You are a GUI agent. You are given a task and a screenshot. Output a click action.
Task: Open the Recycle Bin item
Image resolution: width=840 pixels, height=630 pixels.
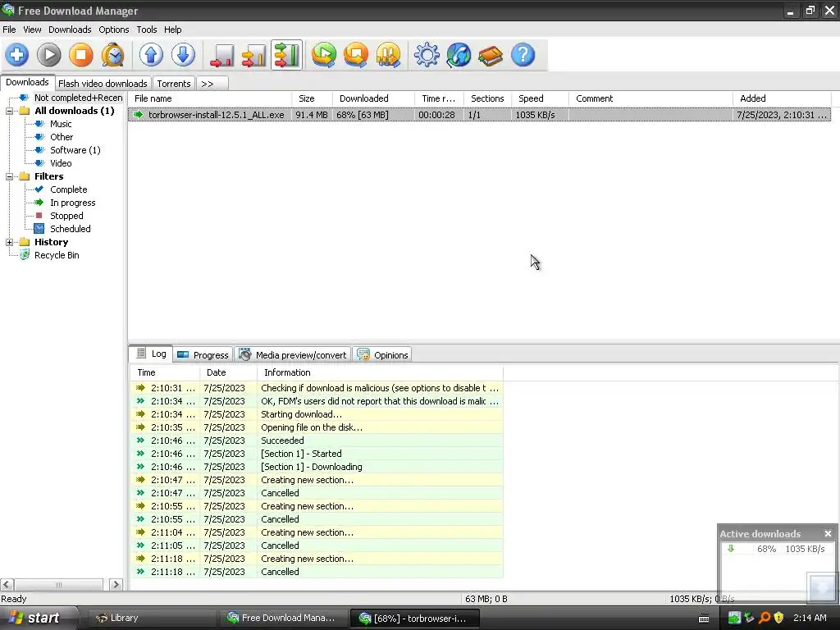pyautogui.click(x=57, y=255)
